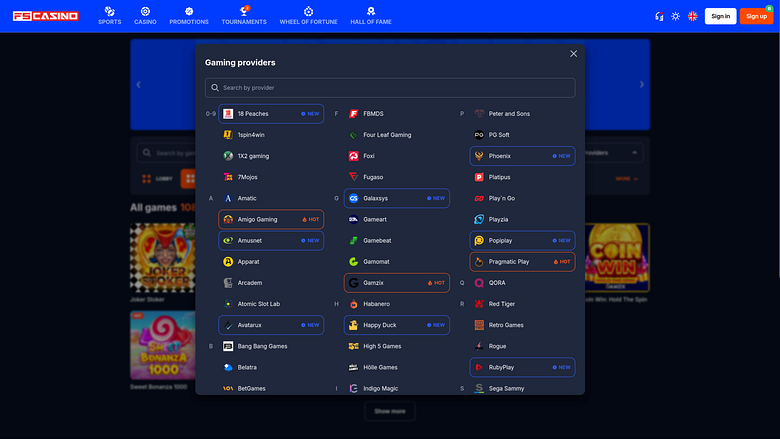Change language via UK flag
The image size is (780, 439).
point(692,16)
